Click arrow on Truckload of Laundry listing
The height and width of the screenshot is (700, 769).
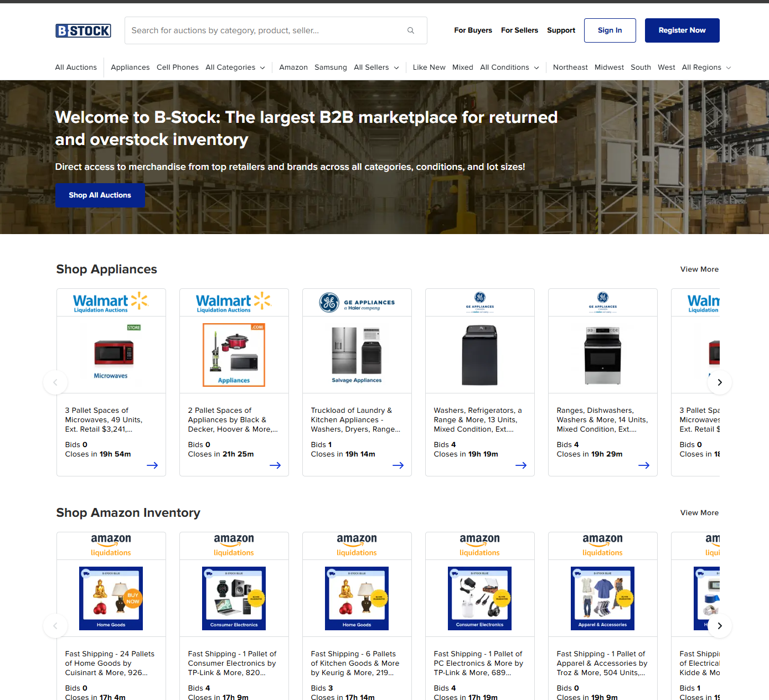pos(398,465)
